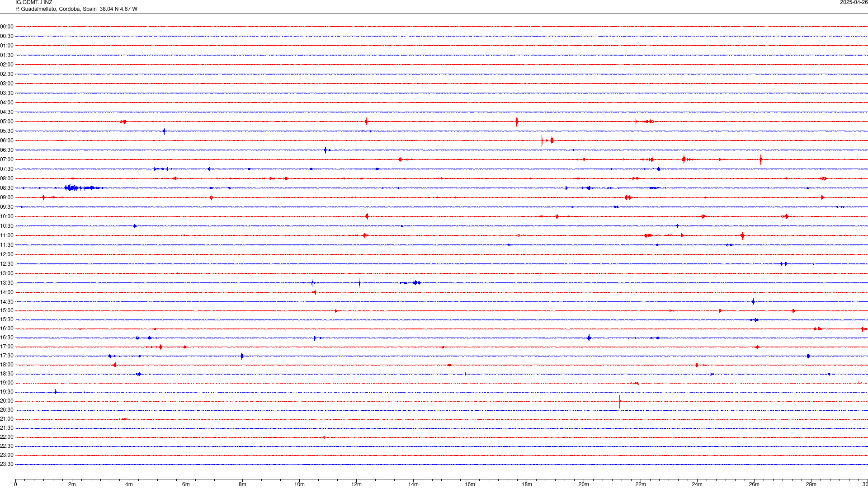Click the 2m tick label on time axis

72,484
